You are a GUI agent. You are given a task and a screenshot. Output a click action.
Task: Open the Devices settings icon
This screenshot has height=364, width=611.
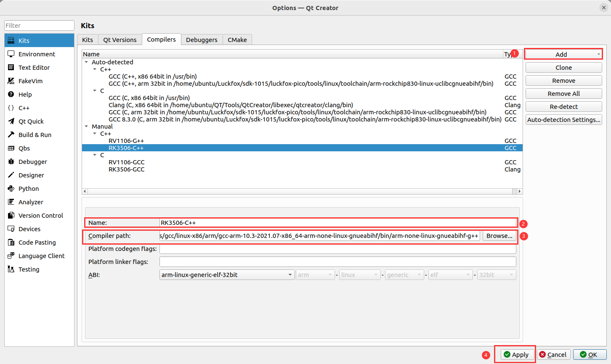click(x=11, y=229)
